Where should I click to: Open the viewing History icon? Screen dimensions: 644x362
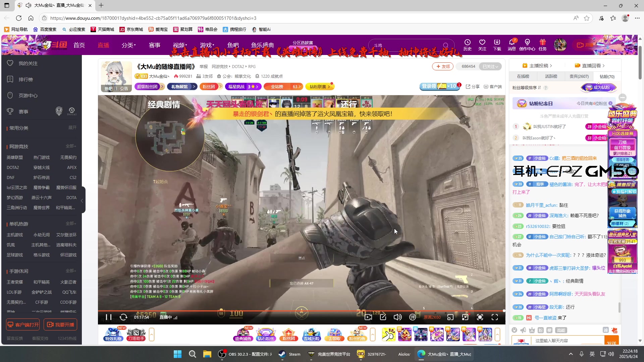[468, 45]
